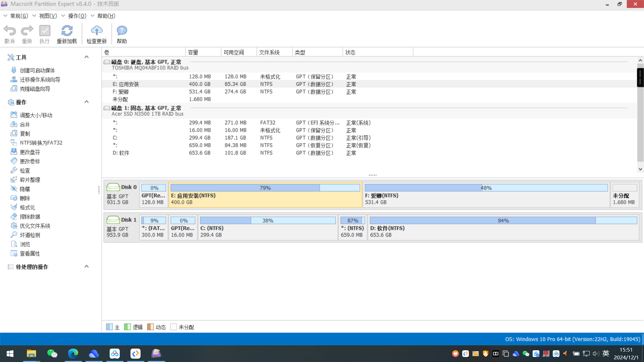Select the 坏道检测 tool icon
The width and height of the screenshot is (644, 362).
point(13,235)
